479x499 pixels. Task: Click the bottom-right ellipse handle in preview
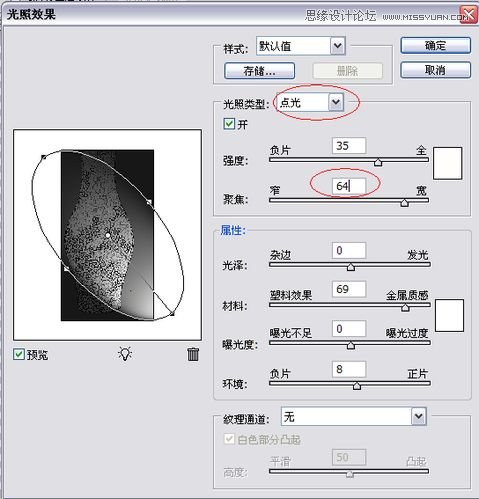point(172,314)
